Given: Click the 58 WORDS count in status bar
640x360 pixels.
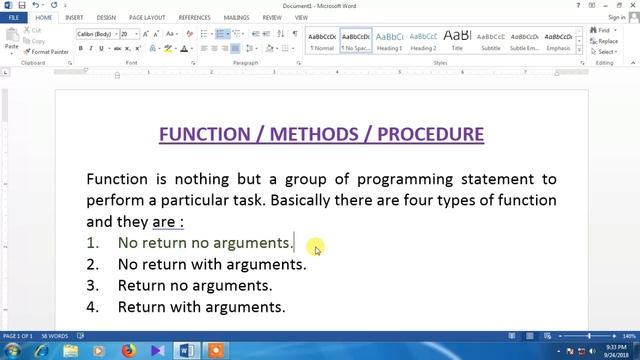Looking at the screenshot, I should click(55, 336).
